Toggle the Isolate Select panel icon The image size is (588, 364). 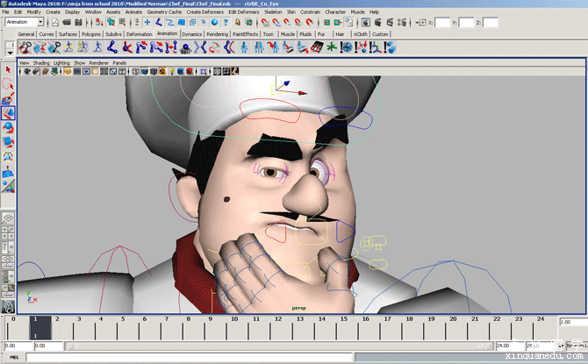coord(204,71)
